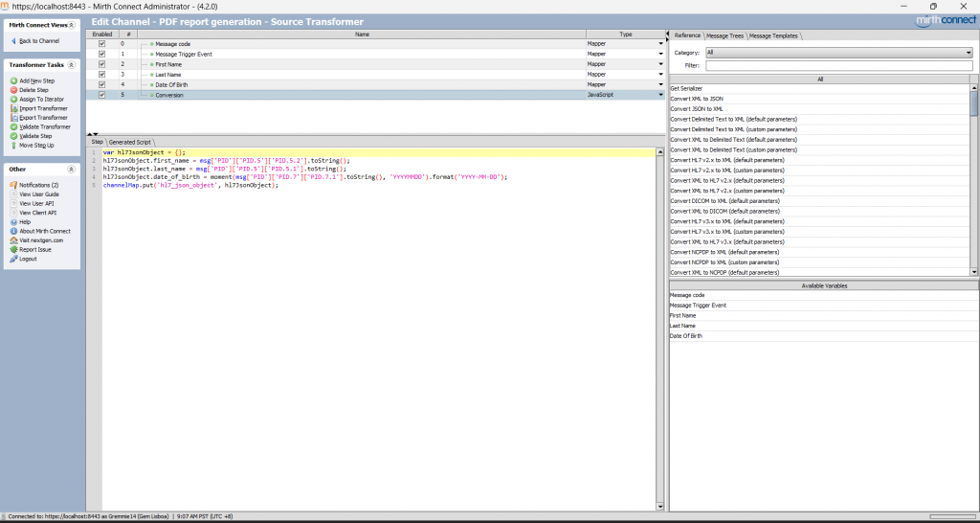Collapse the Other panel
This screenshot has height=523, width=980.
[x=72, y=169]
